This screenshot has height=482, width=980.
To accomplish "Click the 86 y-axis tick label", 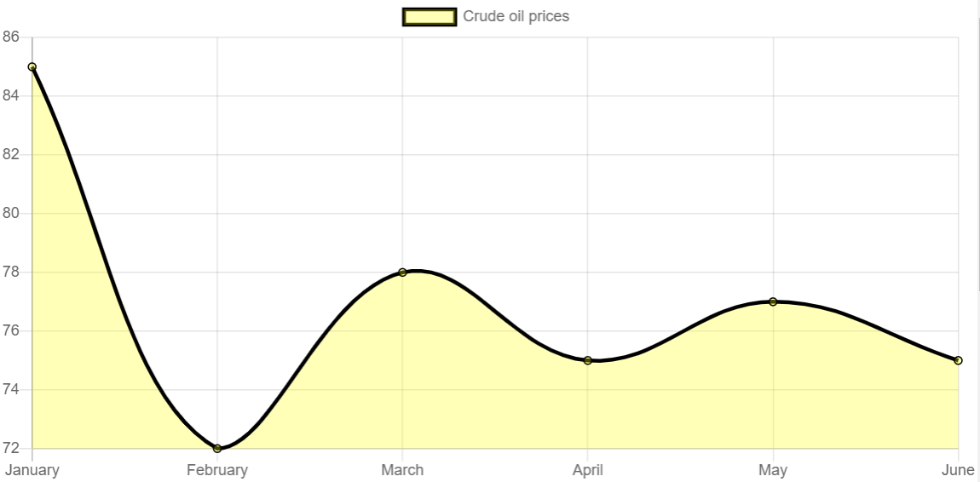I will click(11, 37).
